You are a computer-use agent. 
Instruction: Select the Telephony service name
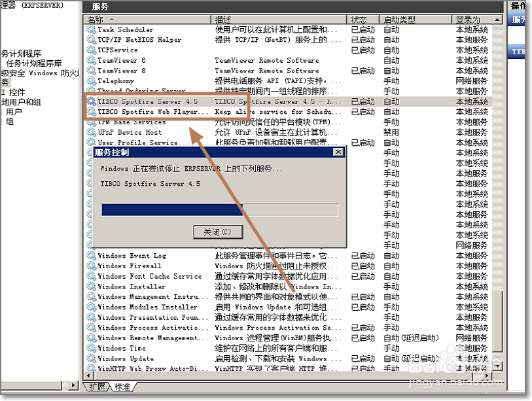point(116,81)
